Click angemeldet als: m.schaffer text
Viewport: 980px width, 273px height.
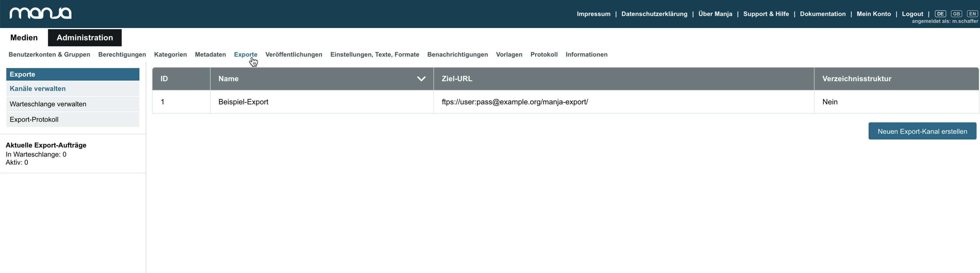pos(945,21)
